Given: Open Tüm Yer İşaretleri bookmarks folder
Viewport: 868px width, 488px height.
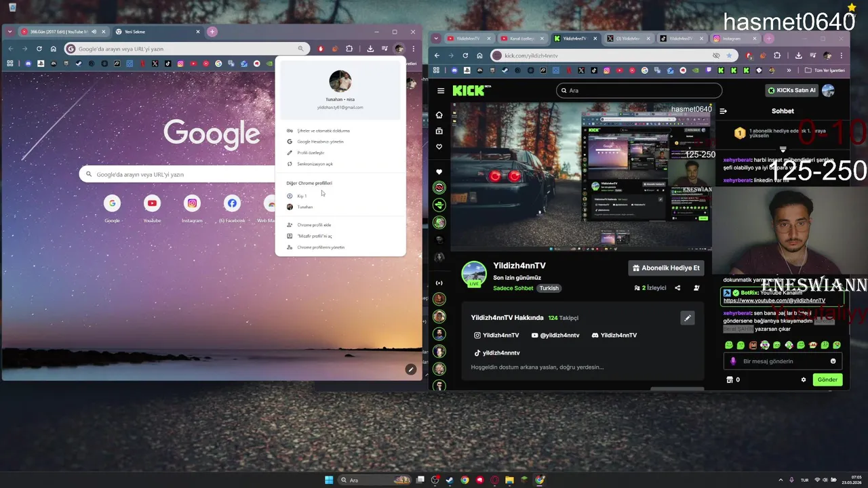Looking at the screenshot, I should 825,70.
